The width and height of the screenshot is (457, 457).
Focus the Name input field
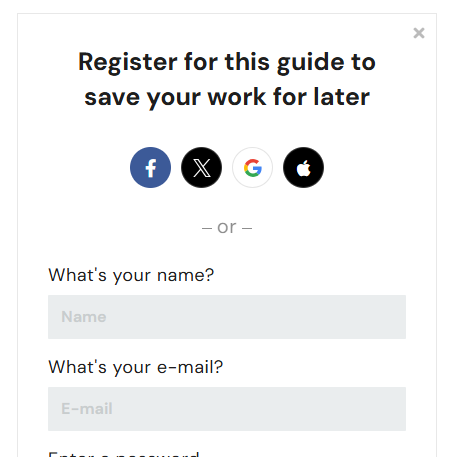coord(227,317)
